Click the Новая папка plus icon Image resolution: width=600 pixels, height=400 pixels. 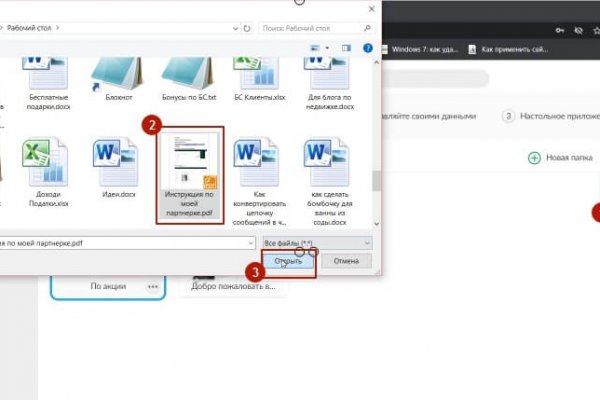click(534, 157)
